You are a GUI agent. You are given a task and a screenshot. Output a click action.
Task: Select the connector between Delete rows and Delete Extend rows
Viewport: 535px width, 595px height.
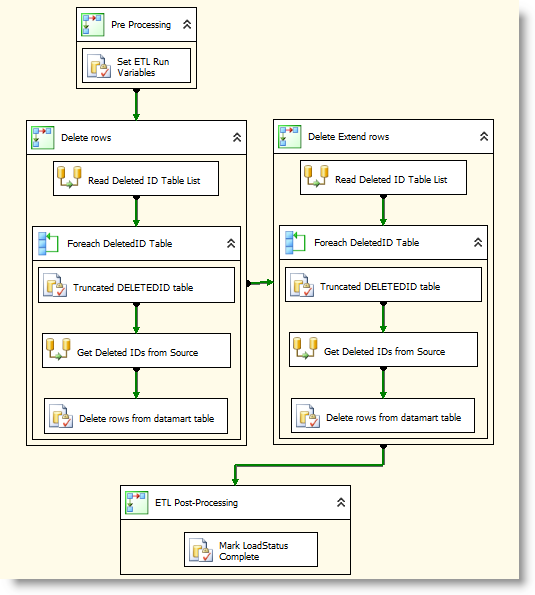260,283
